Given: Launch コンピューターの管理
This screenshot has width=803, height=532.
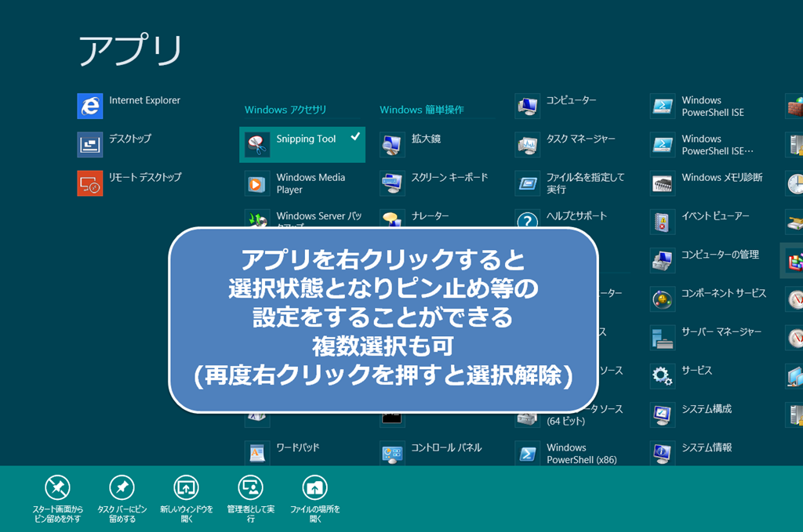Looking at the screenshot, I should 705,260.
